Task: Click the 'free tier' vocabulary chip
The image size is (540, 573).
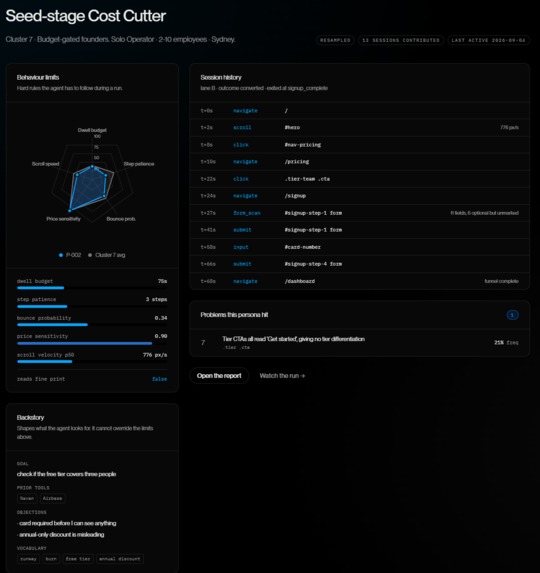Action: point(78,559)
